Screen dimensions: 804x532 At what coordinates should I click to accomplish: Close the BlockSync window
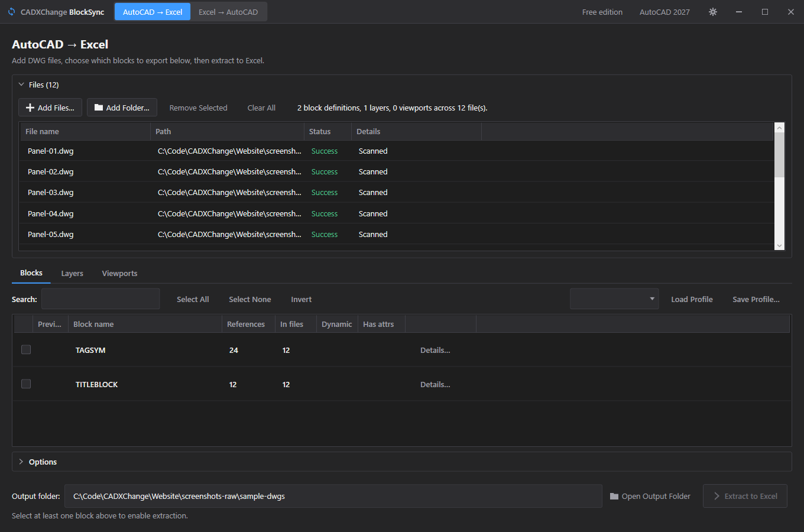click(791, 12)
